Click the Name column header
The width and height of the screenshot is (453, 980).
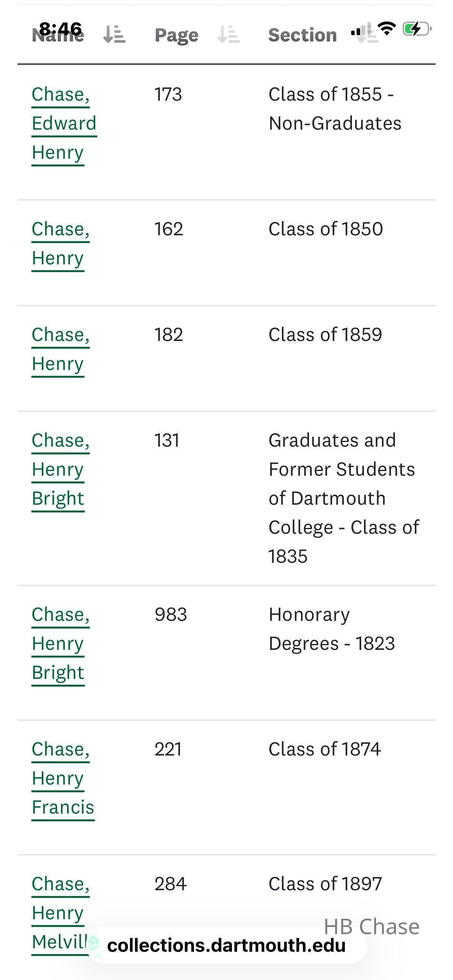[58, 35]
